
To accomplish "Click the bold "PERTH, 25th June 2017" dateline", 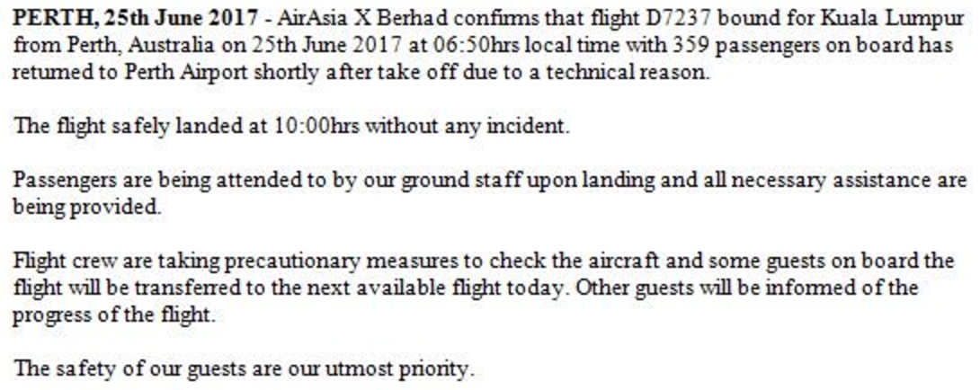I will 135,19.
